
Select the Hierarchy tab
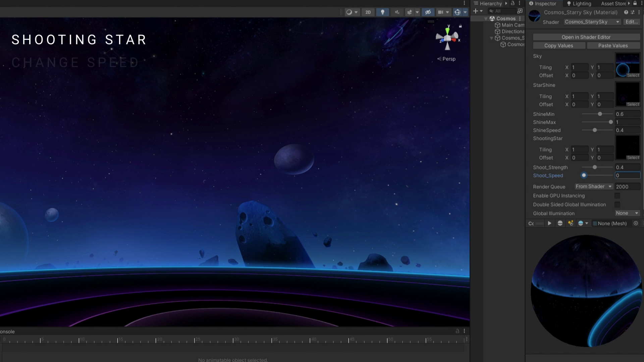point(487,3)
